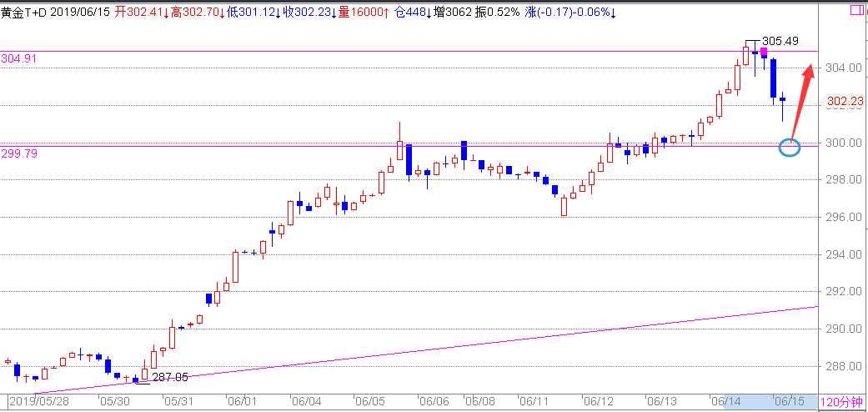Click the 305.49 high price marker
The width and height of the screenshot is (868, 412).
[780, 41]
